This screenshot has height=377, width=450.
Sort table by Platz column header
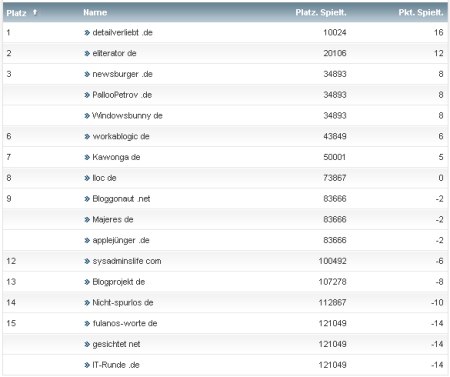tap(16, 13)
